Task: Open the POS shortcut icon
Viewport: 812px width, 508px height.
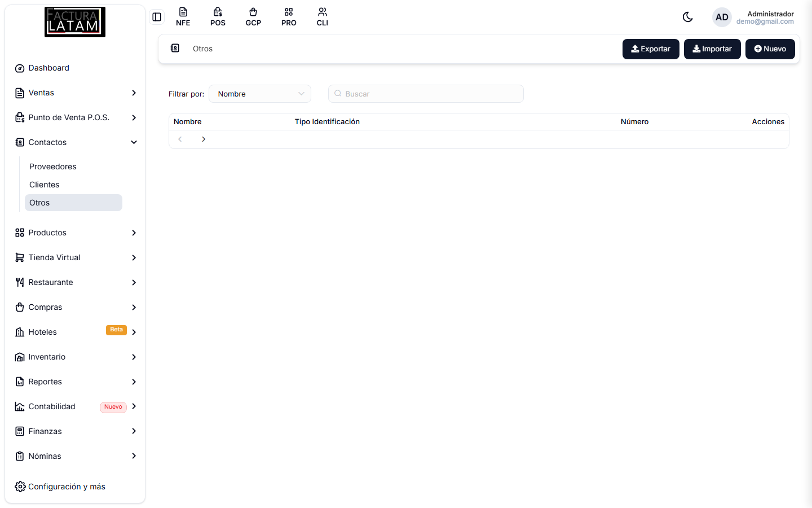Action: coord(218,17)
